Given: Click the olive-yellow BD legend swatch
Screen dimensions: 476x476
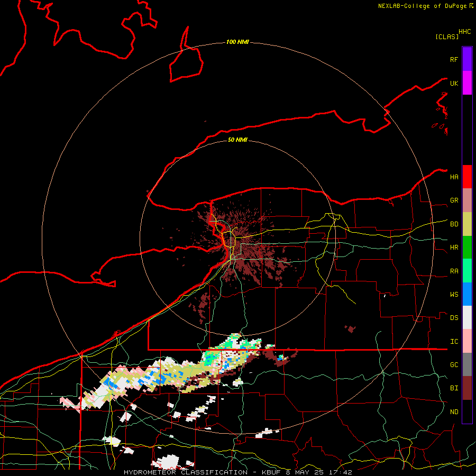Looking at the screenshot, I should pos(467,224).
